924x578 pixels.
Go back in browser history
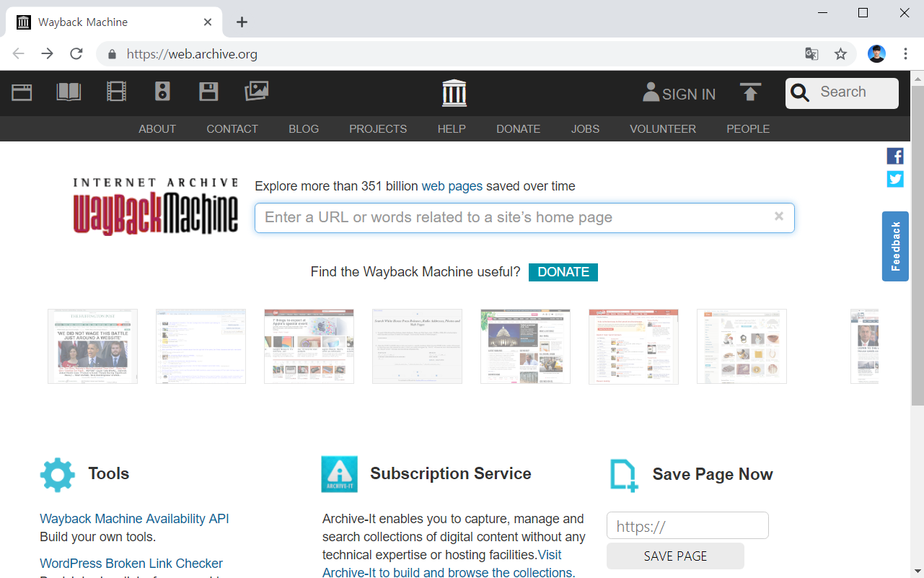[x=18, y=54]
